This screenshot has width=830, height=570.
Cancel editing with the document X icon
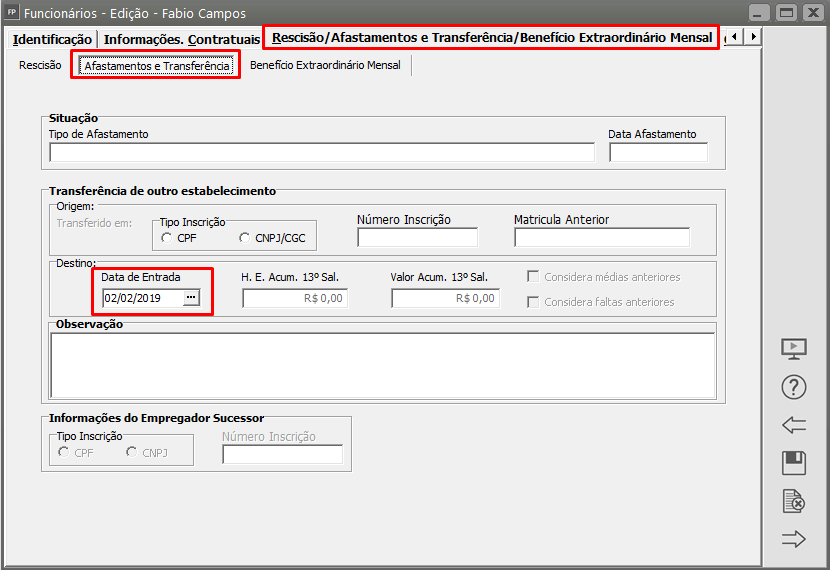pyautogui.click(x=793, y=501)
